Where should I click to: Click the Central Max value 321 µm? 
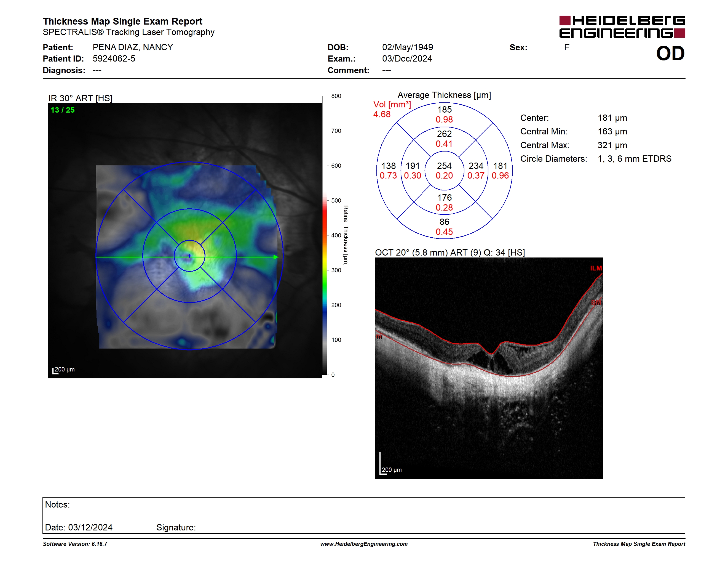click(612, 145)
